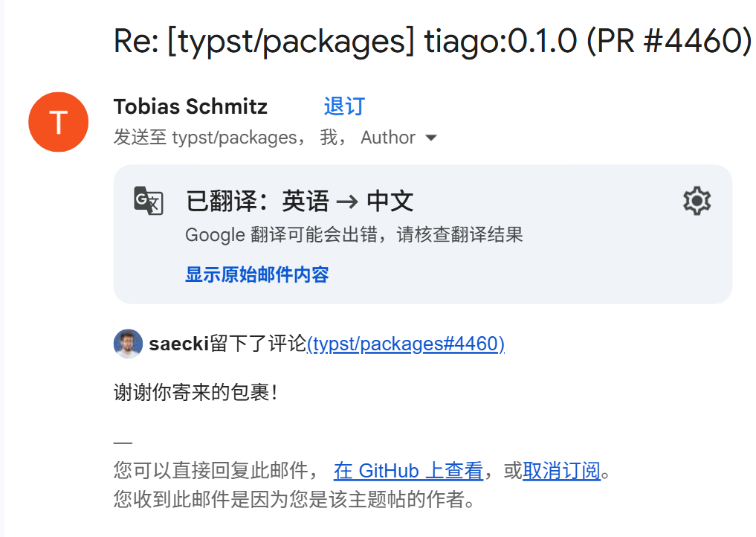Open the typst/packages#4460 link
The height and width of the screenshot is (537, 756).
(406, 344)
